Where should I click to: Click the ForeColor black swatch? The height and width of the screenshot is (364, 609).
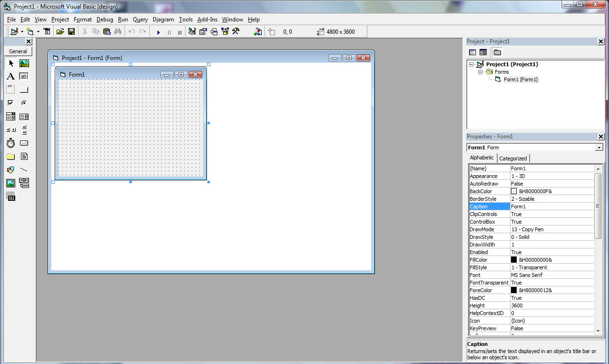(x=514, y=290)
